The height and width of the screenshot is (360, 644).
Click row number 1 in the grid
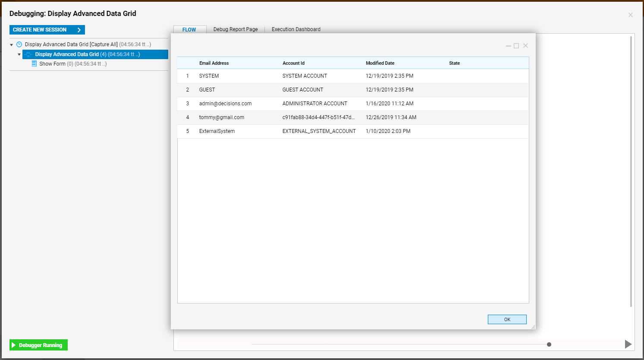pos(187,76)
